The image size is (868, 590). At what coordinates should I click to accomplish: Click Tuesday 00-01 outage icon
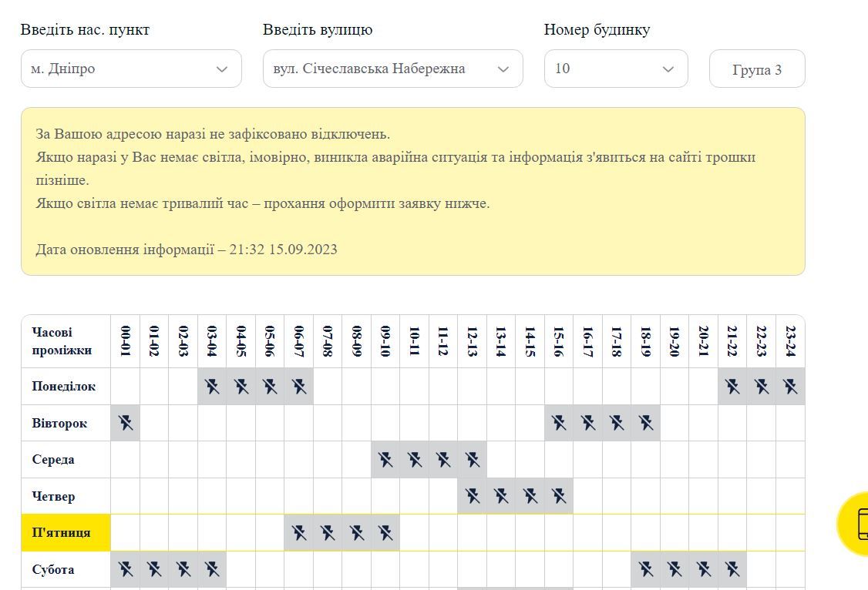point(126,423)
